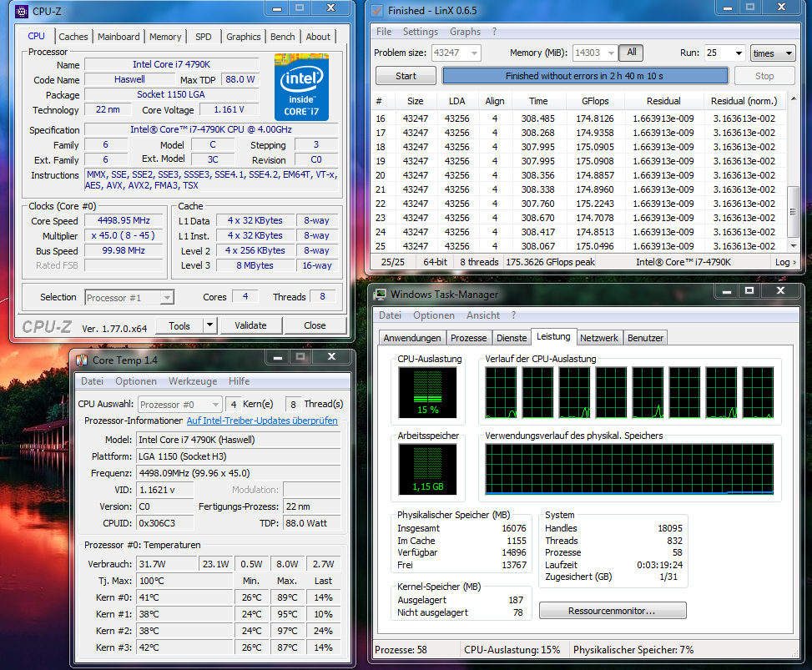This screenshot has height=670, width=812.
Task: Switch to the Caches tab in CPU-Z
Action: (x=73, y=37)
